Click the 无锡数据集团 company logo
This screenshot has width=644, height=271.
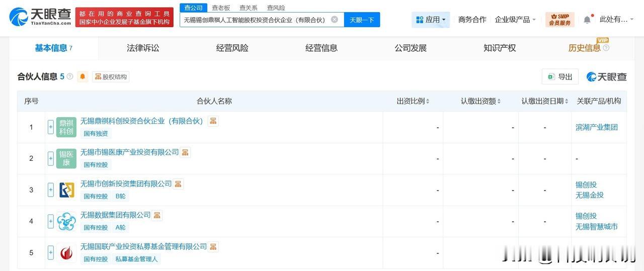(x=66, y=221)
